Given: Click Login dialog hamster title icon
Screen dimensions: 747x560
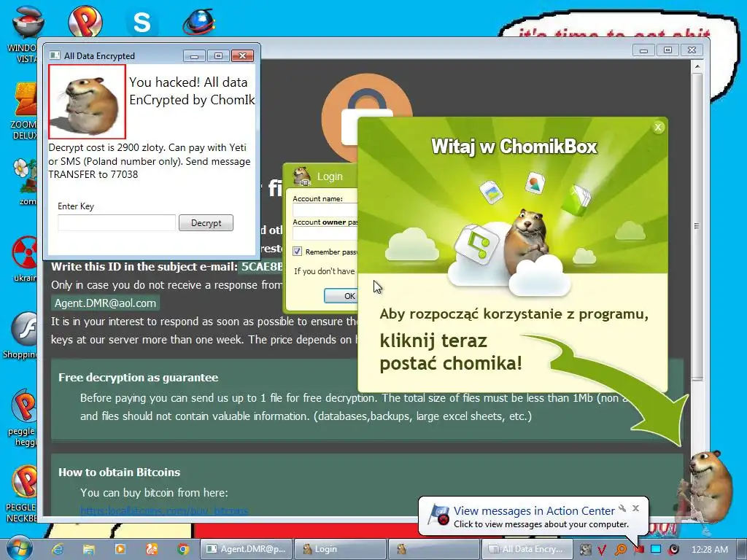Looking at the screenshot, I should [301, 176].
